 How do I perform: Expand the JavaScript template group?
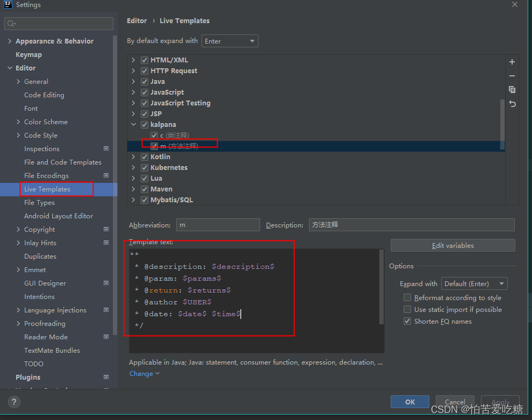pyautogui.click(x=134, y=92)
